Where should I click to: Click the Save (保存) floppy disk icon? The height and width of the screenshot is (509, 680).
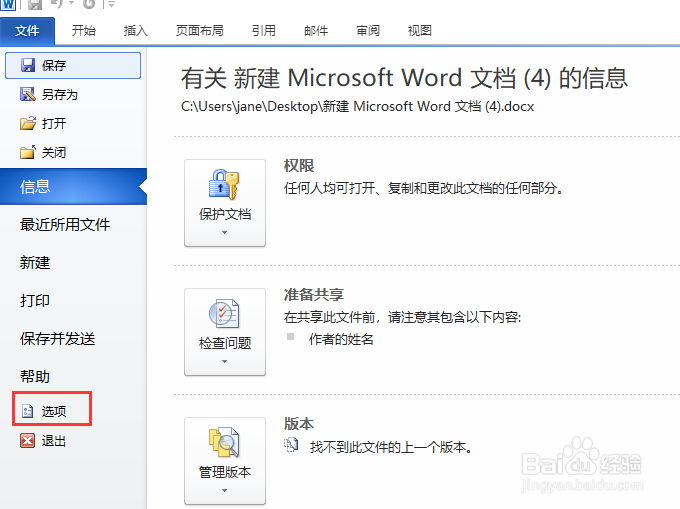(28, 65)
